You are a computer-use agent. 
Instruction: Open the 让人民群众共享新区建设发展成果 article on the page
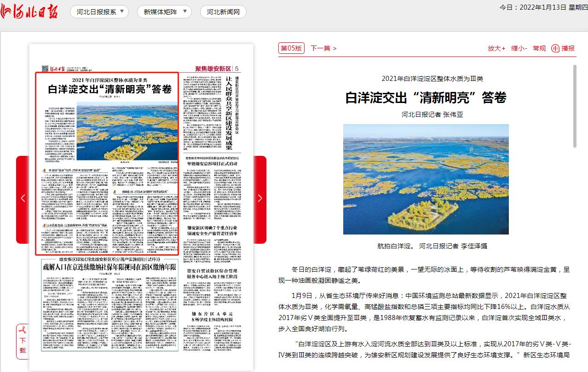click(229, 113)
